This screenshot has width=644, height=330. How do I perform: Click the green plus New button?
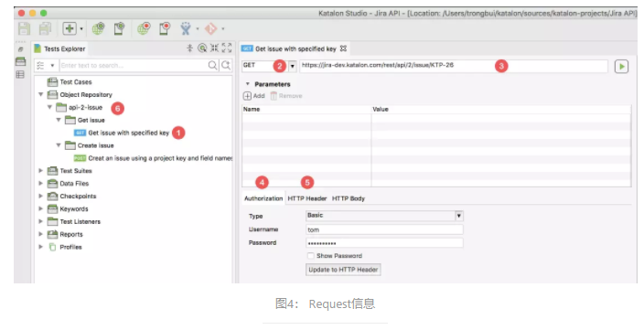pyautogui.click(x=70, y=28)
